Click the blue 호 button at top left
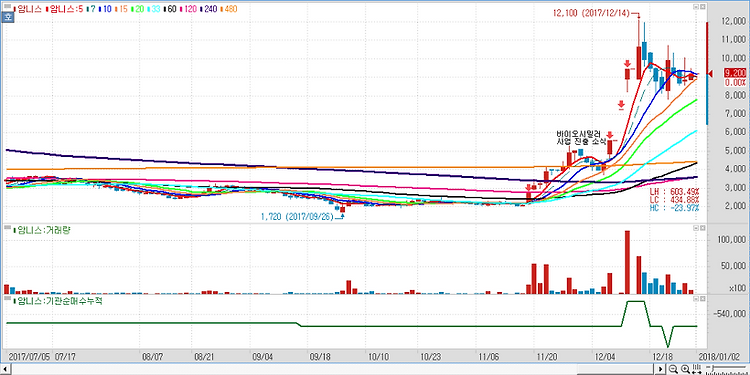The width and height of the screenshot is (750, 375). click(7, 18)
